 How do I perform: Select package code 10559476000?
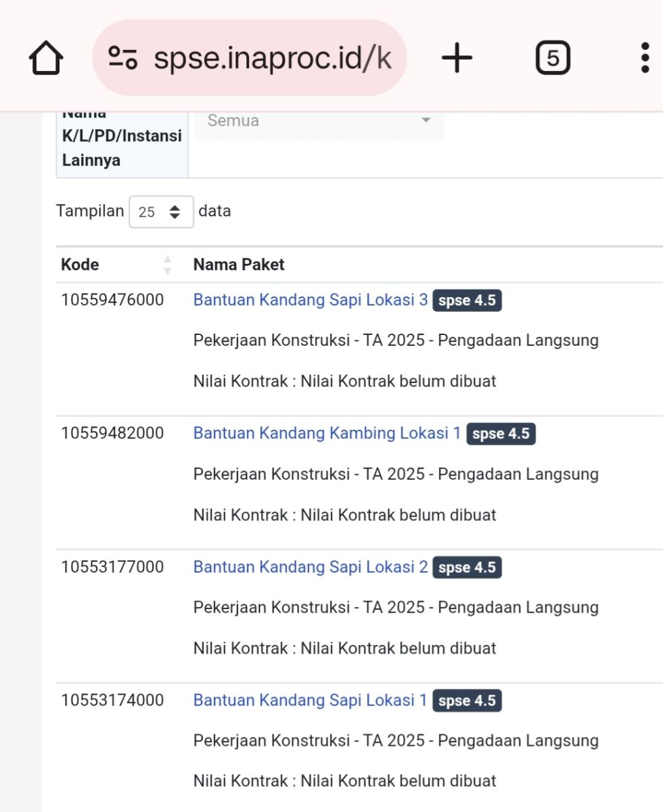click(112, 300)
